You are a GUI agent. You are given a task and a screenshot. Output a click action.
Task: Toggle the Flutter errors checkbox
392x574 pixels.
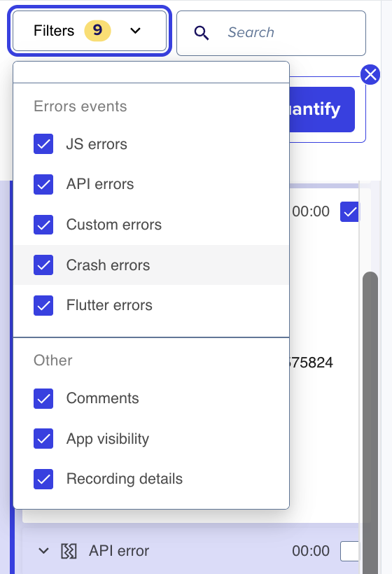point(43,305)
